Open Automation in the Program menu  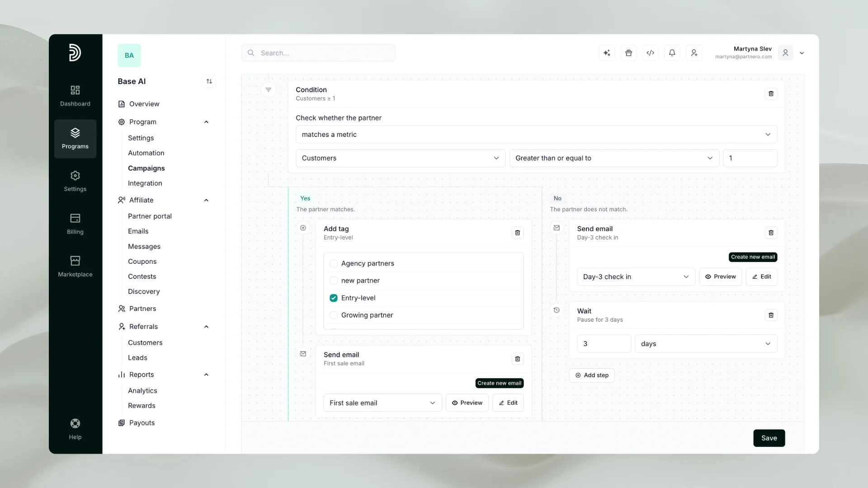(146, 153)
